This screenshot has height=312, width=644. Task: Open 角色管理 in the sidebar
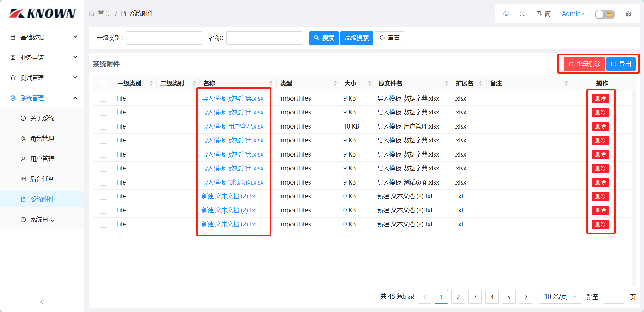42,138
